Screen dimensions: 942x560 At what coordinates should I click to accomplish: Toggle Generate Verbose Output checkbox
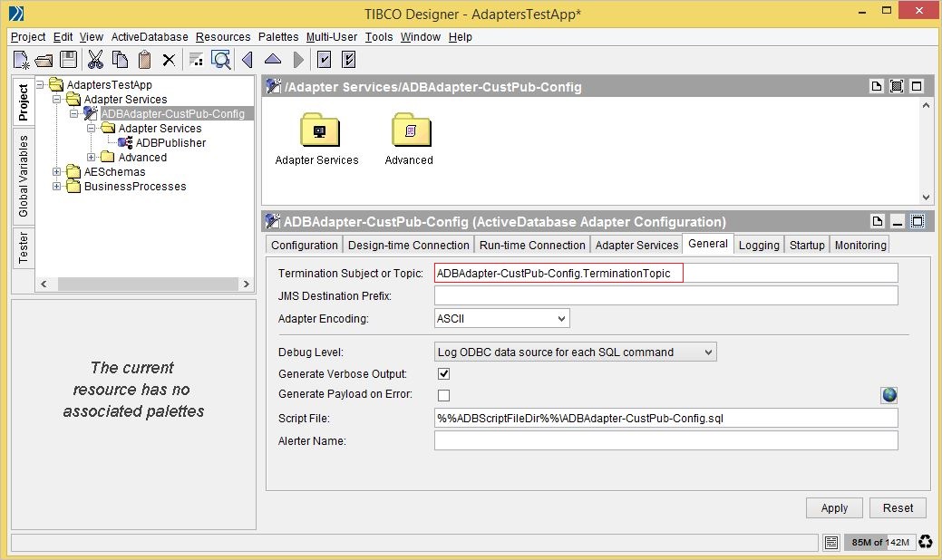444,374
